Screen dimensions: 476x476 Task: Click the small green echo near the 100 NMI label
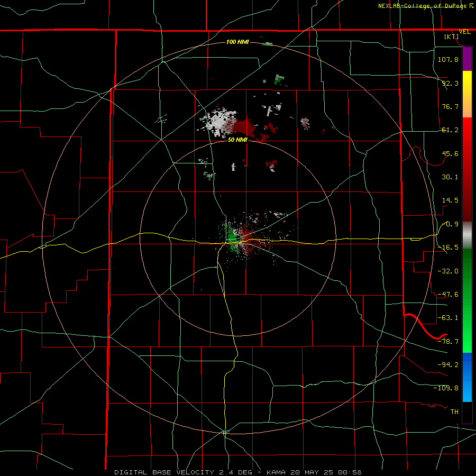(x=268, y=44)
